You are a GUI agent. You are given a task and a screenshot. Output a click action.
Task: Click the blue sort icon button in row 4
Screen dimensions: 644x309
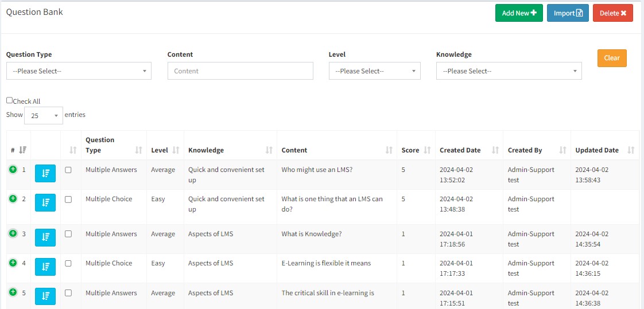click(x=45, y=267)
